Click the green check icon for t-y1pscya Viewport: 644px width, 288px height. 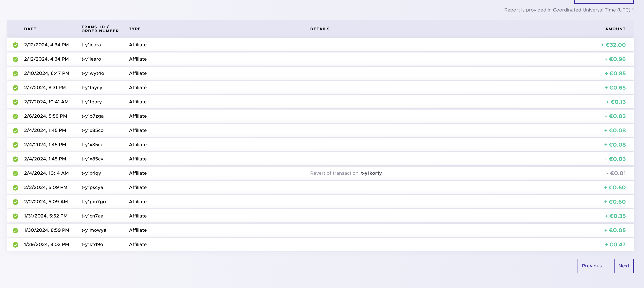pos(15,188)
